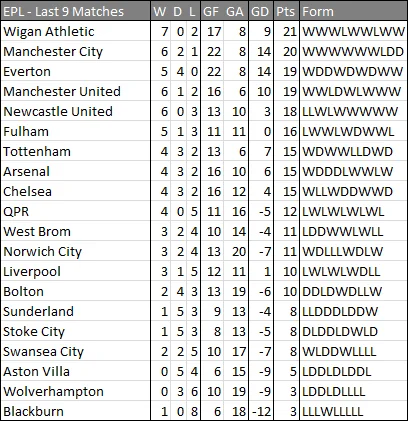Select Aston Villa's form LDDLDLDDL
Screen dimensions: 408x421
(x=337, y=372)
